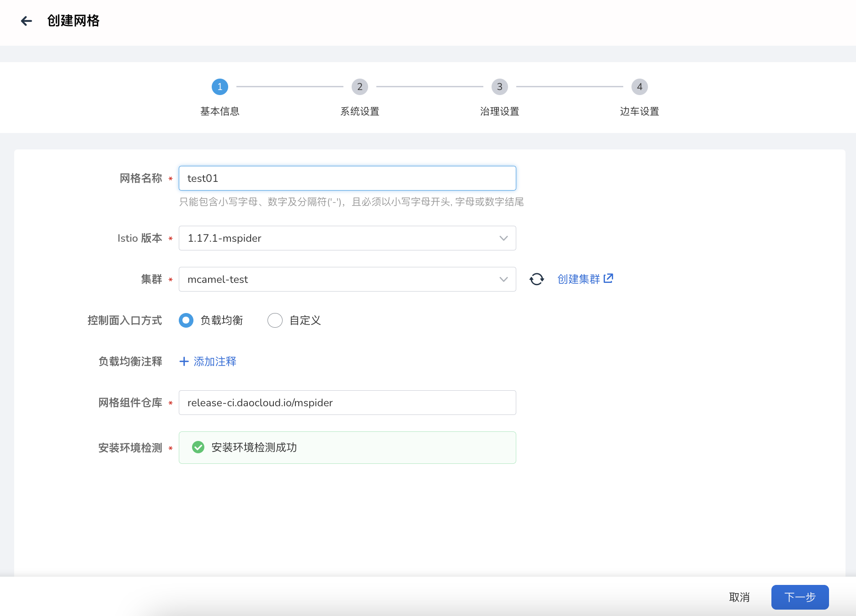This screenshot has width=856, height=616.
Task: Click chevron arrow of Istio version select
Action: (x=503, y=238)
